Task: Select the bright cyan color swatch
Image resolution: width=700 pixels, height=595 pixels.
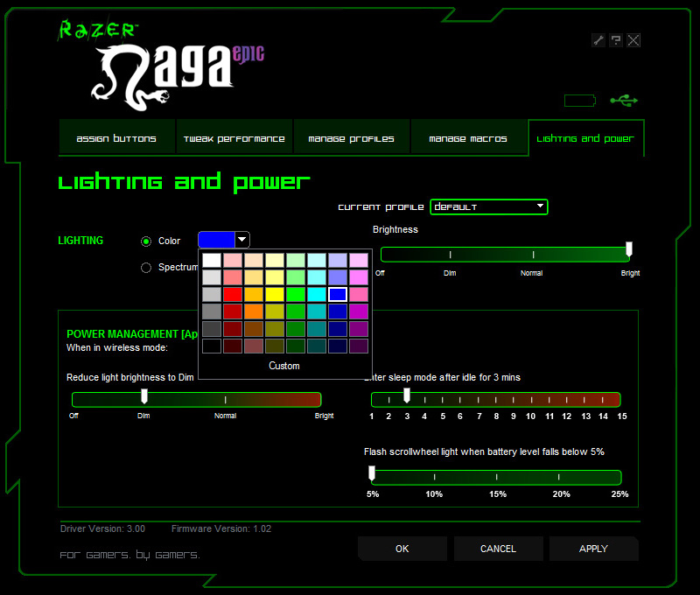Action: [x=317, y=295]
